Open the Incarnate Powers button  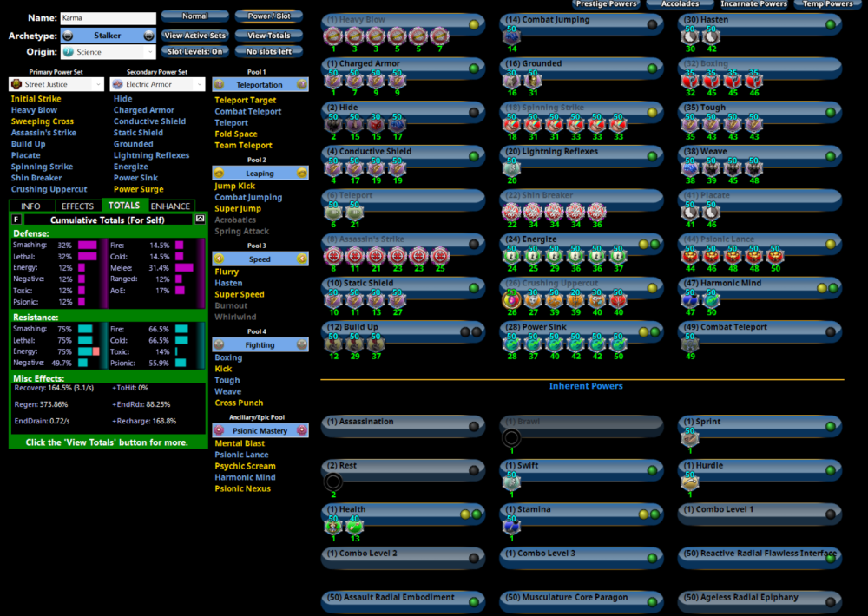coord(753,4)
